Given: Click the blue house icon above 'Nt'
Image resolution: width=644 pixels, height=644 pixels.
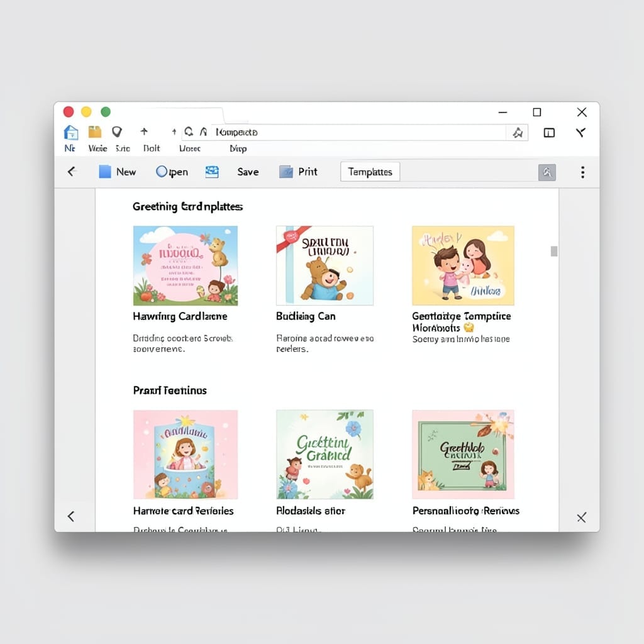Looking at the screenshot, I should [x=71, y=133].
